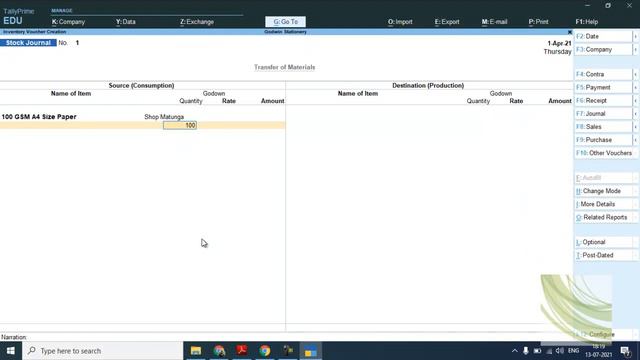
Task: Close the Inventory Voucher Creation screen
Action: click(569, 32)
